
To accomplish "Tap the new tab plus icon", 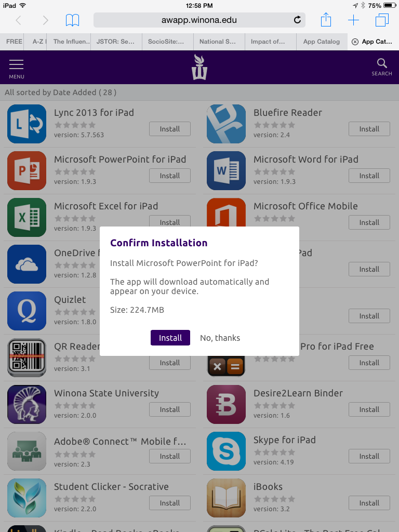I will pos(353,20).
